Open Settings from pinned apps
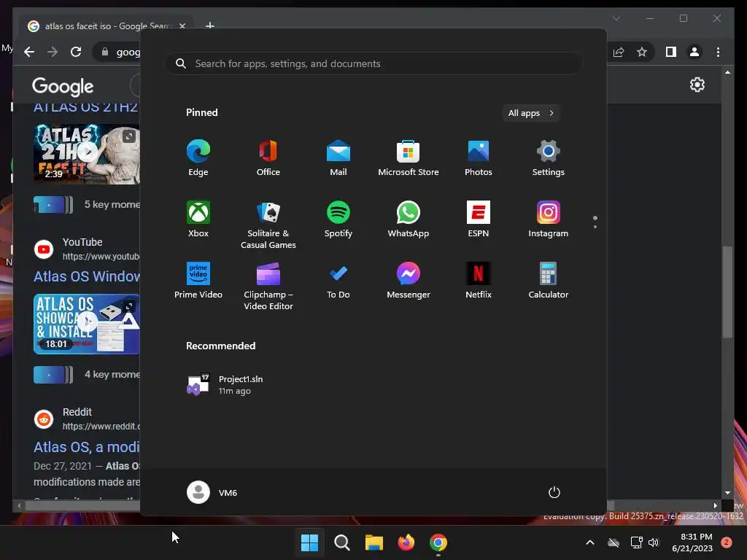 pyautogui.click(x=549, y=158)
